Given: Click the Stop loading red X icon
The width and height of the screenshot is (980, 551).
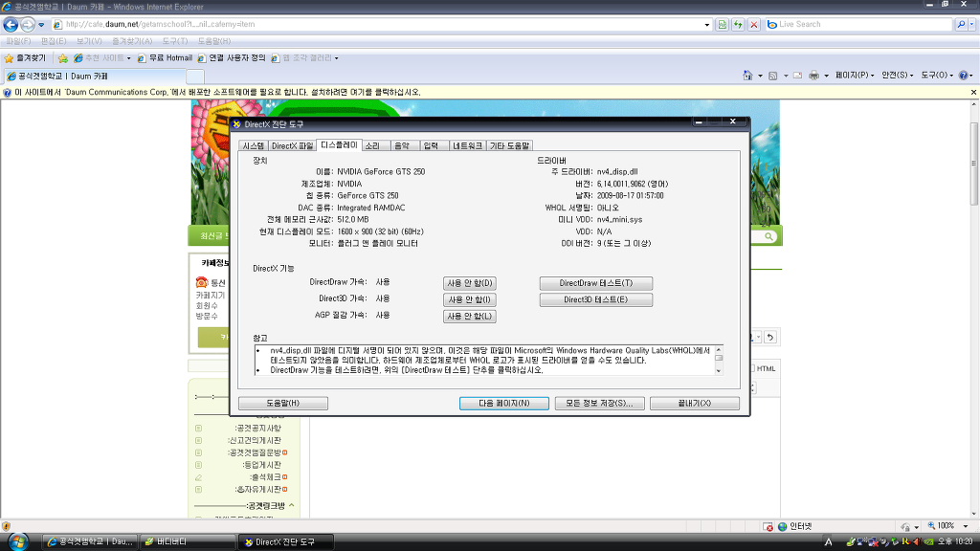Looking at the screenshot, I should 754,24.
